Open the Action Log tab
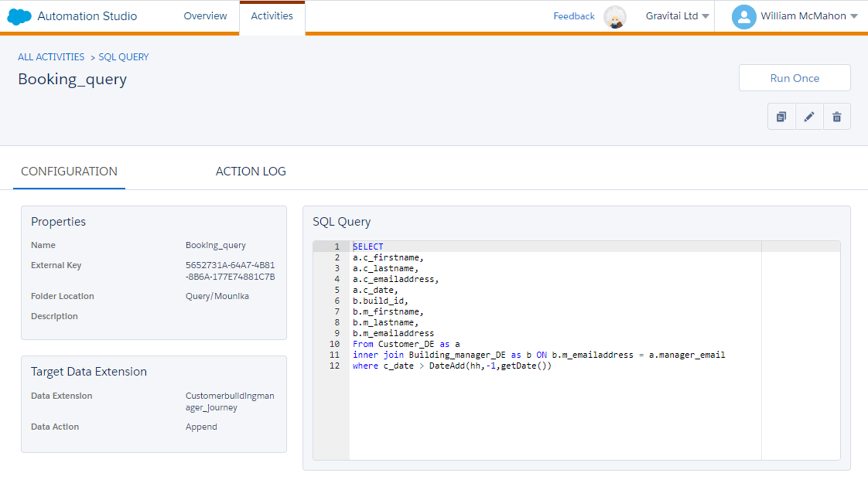 coord(250,171)
